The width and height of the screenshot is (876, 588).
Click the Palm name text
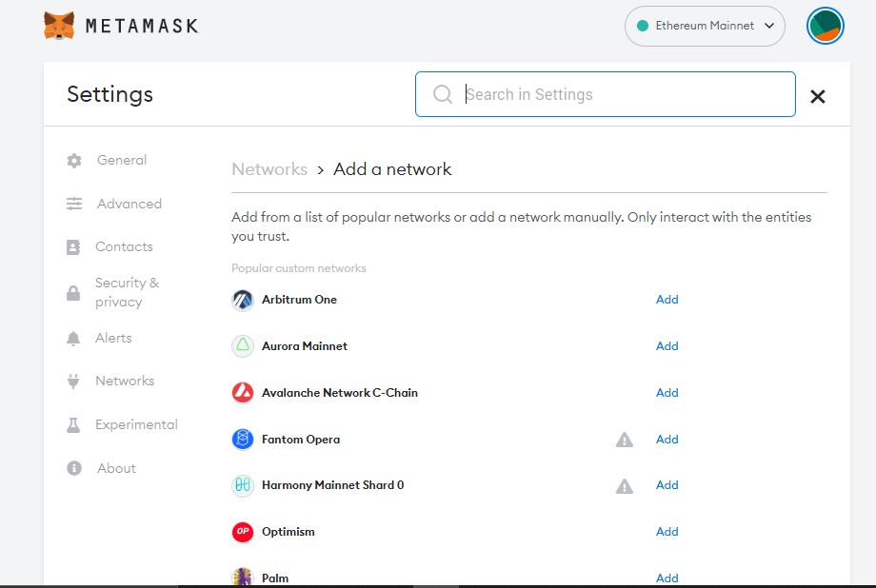pos(275,578)
